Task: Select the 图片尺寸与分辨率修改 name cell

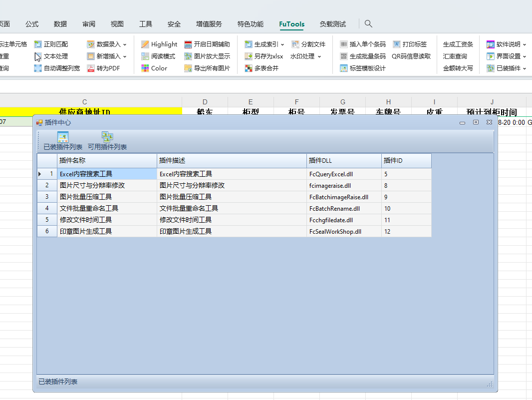Action: tap(107, 185)
